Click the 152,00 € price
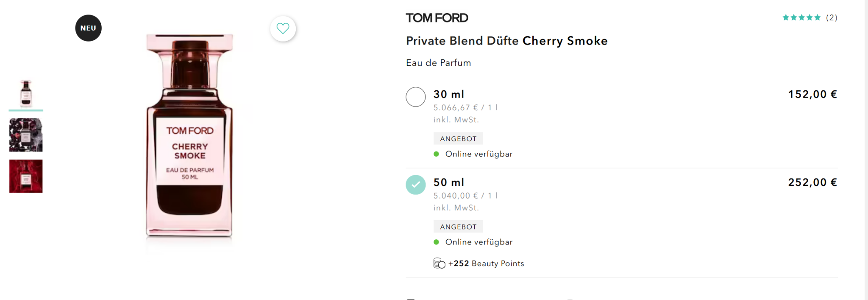 [812, 94]
